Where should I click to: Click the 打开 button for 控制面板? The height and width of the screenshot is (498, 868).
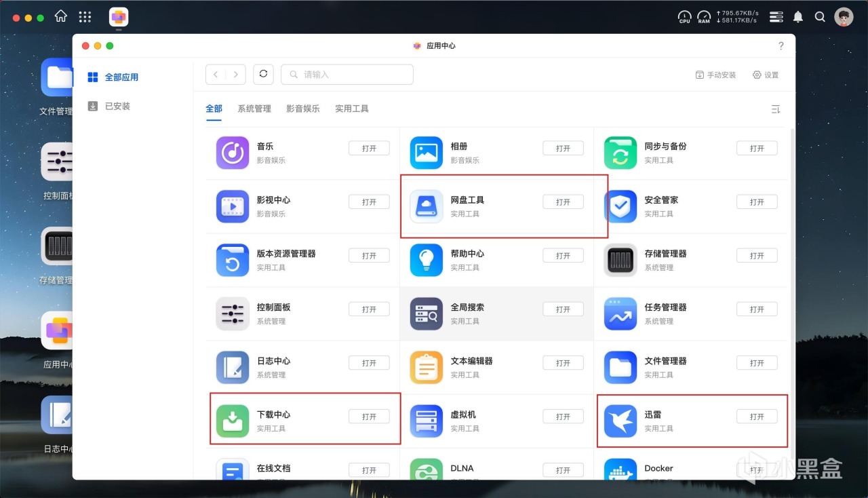(x=369, y=309)
